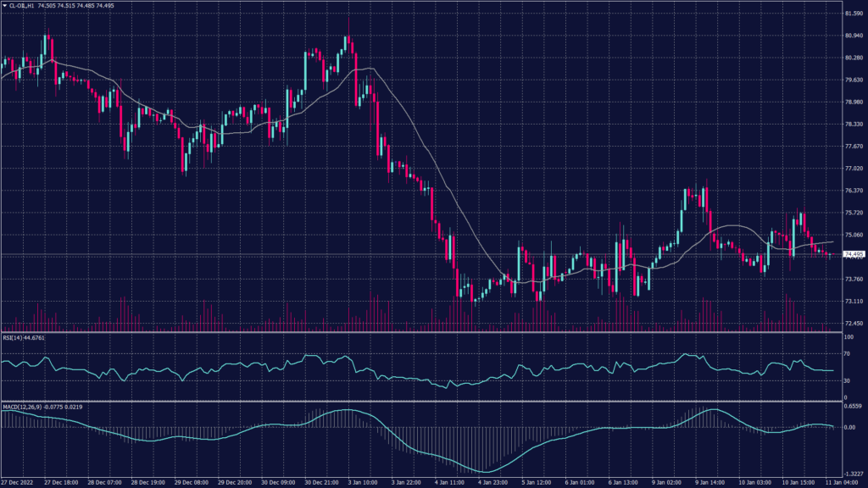Click the triangle arrow before CL-OIL,H1
This screenshot has width=868, height=488.
[5, 6]
